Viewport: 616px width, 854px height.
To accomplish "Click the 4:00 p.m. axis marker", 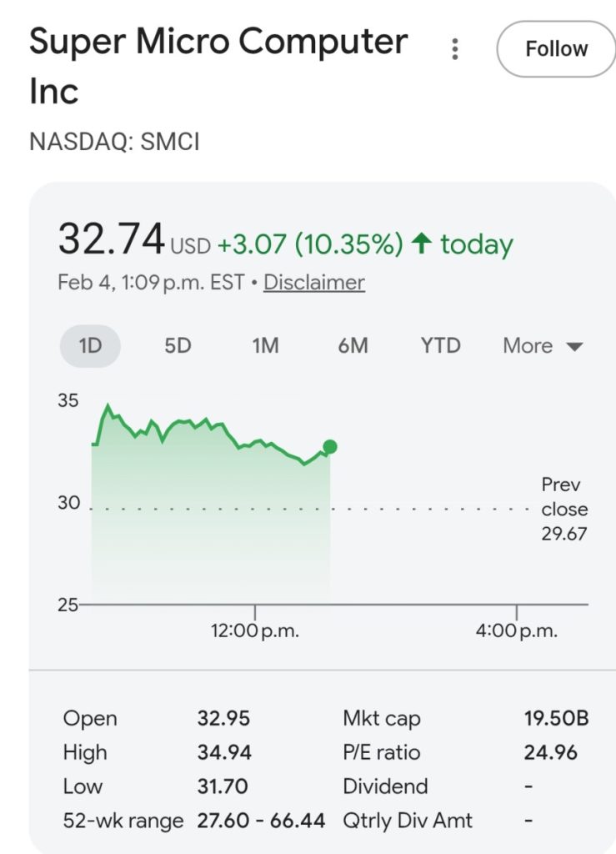I will click(517, 630).
